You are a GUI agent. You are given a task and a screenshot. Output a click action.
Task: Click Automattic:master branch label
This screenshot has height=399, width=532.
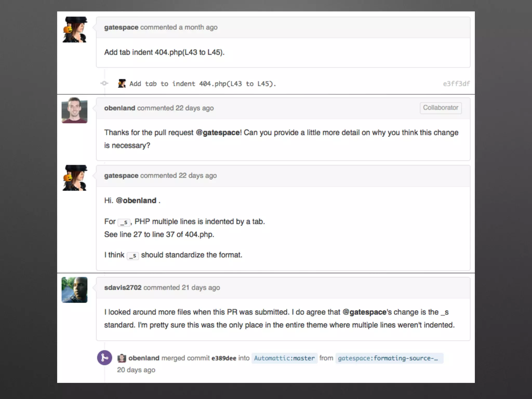click(284, 358)
